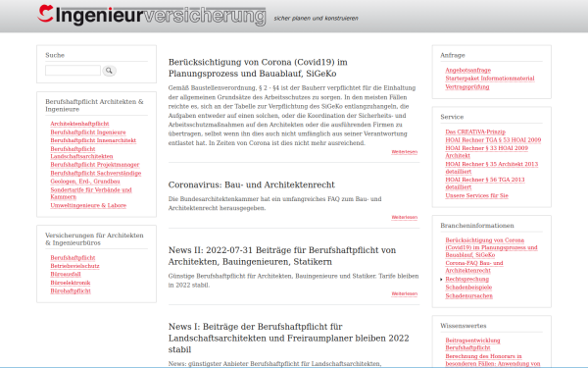Click Weiterlesen under the News II article
The width and height of the screenshot is (588, 368).
tap(404, 293)
